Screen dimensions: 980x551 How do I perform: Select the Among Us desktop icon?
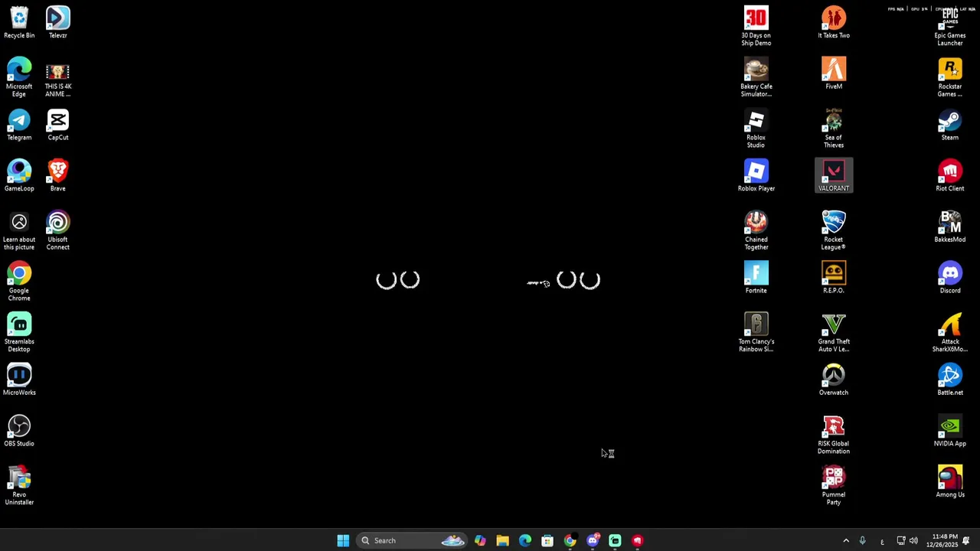(950, 482)
